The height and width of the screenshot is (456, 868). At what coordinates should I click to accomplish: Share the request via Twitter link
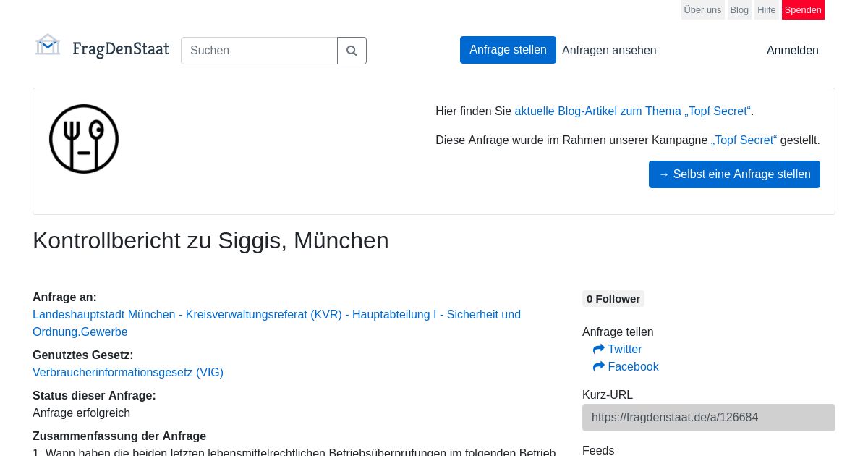point(625,350)
